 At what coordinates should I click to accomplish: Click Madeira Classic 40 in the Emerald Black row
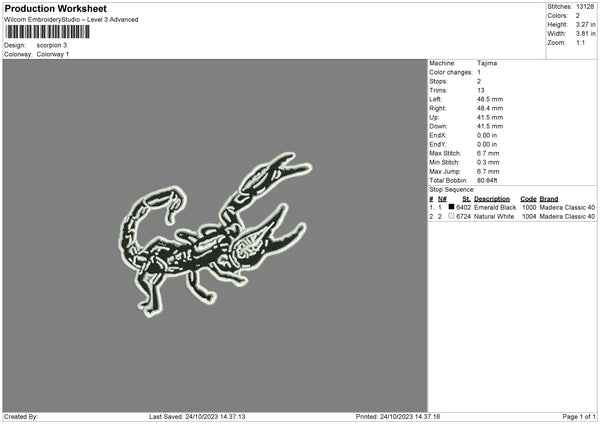coord(567,207)
